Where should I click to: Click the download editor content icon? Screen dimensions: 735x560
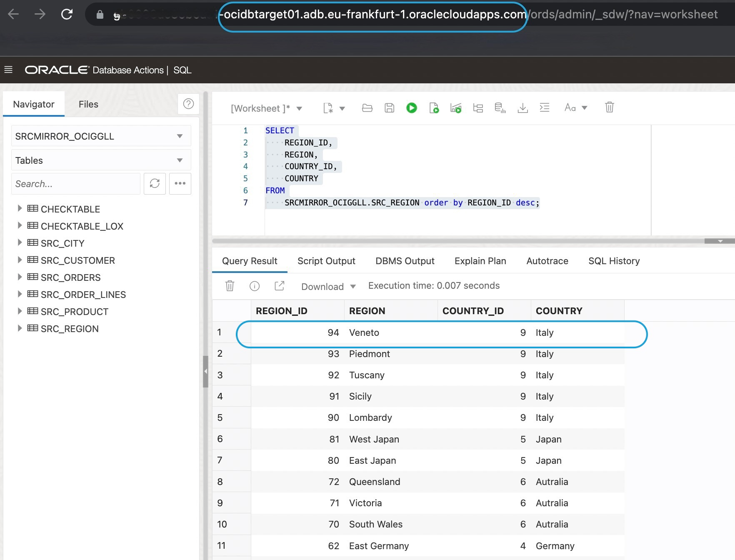(522, 108)
